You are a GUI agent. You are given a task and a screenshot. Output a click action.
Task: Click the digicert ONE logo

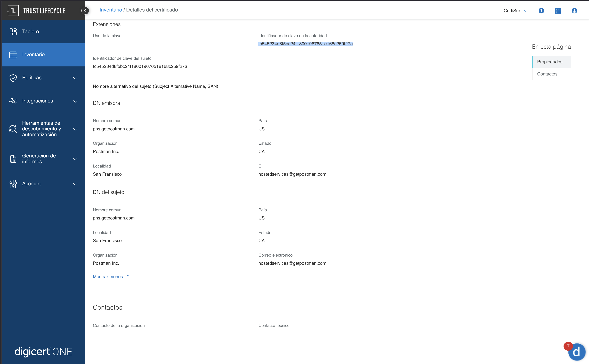coord(43,352)
